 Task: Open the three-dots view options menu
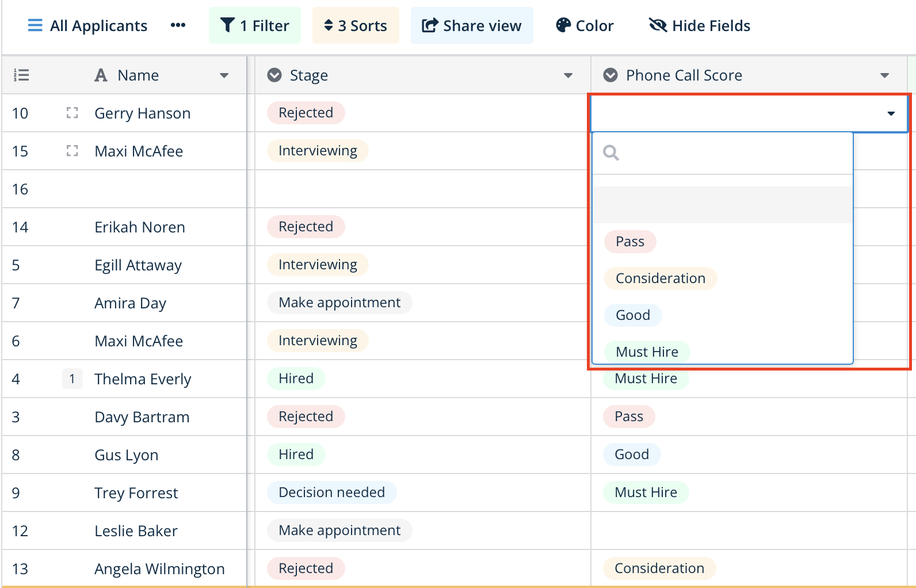(x=178, y=25)
